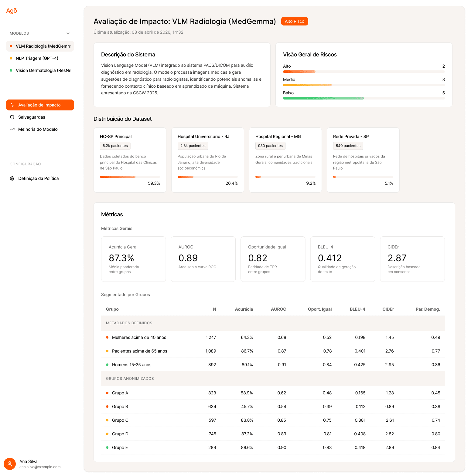
Task: Open the Melhoria do Modelo page
Action: point(40,129)
